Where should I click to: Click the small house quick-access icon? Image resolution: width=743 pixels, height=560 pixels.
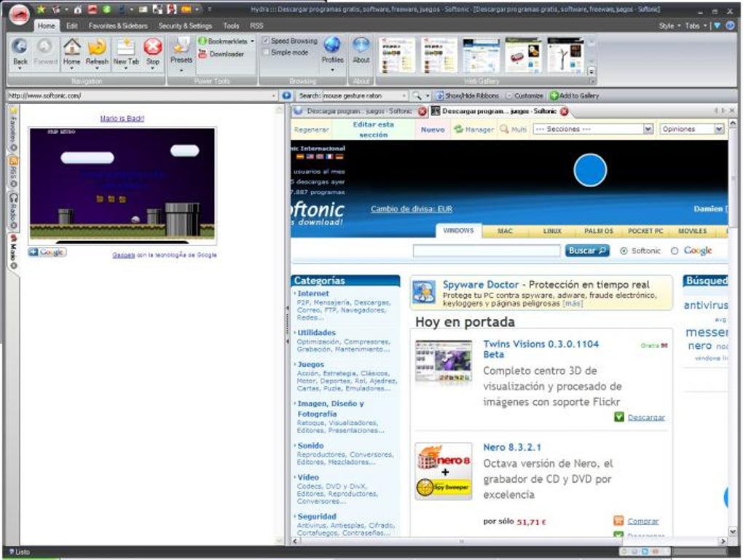click(x=77, y=9)
